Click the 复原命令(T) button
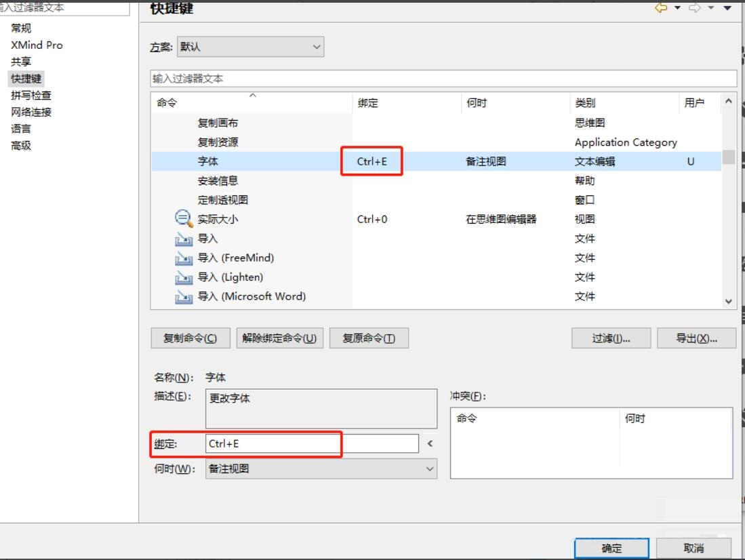The image size is (745, 560). pos(369,338)
